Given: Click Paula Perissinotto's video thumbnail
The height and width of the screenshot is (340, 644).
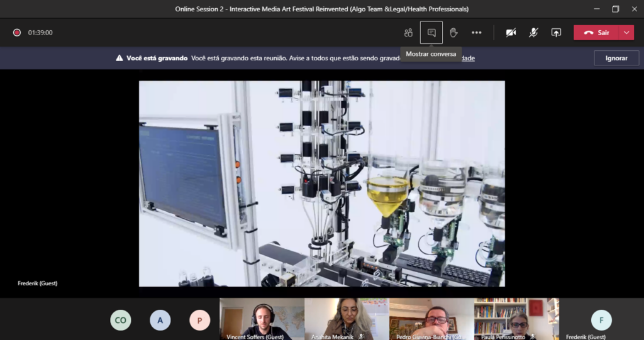Looking at the screenshot, I should pos(516,318).
